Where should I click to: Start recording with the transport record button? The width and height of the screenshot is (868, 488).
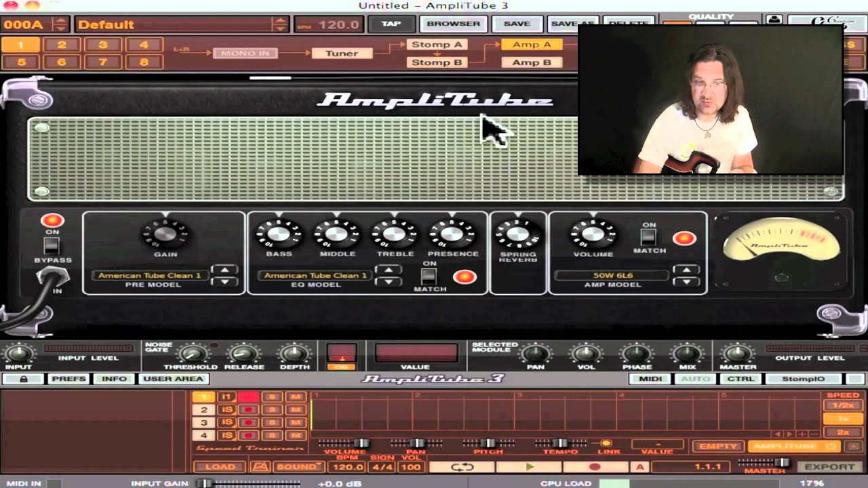(x=595, y=466)
